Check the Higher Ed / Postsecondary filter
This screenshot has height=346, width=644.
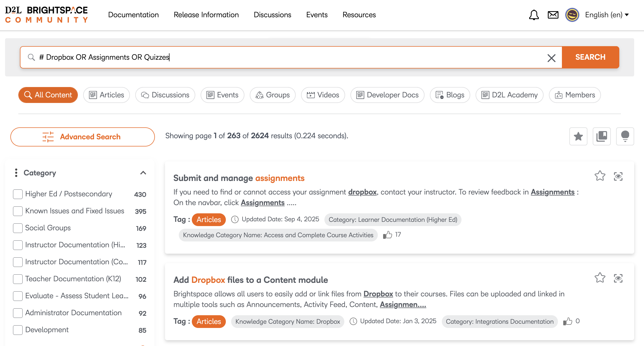pos(18,194)
